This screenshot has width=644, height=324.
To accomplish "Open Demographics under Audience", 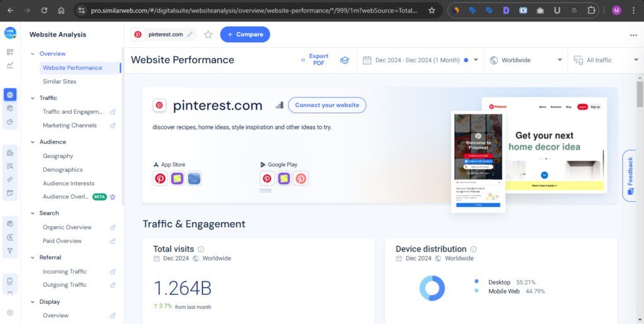I will tap(63, 170).
